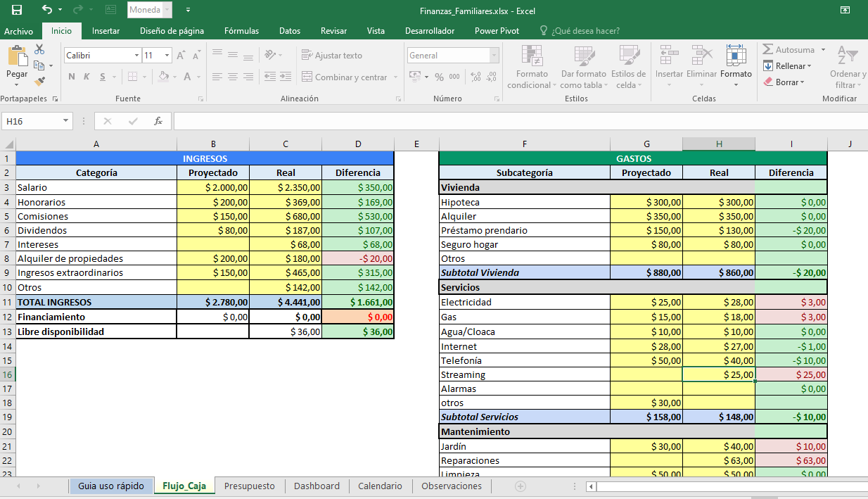Align text to the left
Image resolution: width=868 pixels, height=499 pixels.
point(217,77)
